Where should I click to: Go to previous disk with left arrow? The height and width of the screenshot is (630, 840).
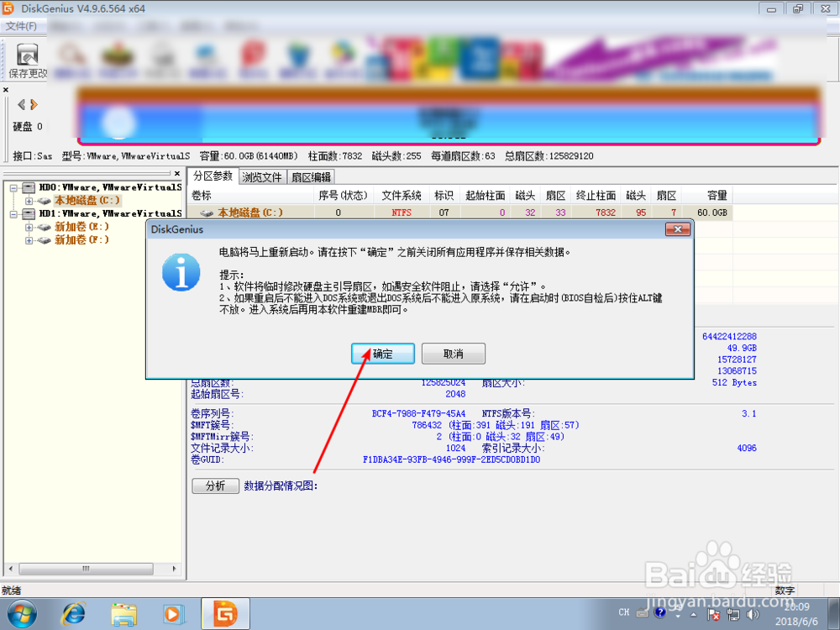coord(22,104)
